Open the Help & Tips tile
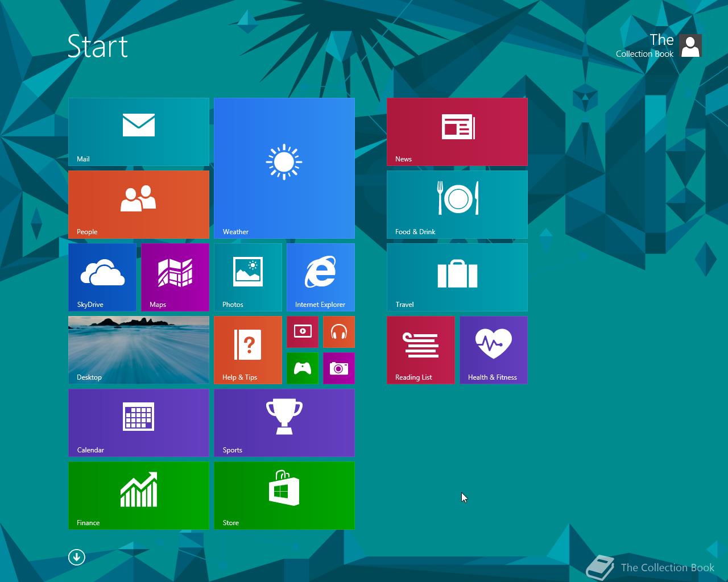This screenshot has width=728, height=582. click(x=248, y=350)
